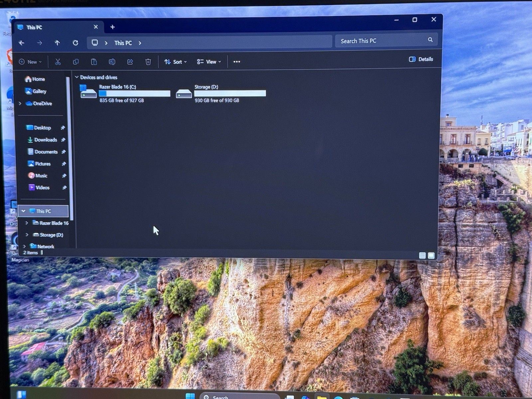The image size is (532, 399).
Task: Click the search magnifier icon
Action: (x=430, y=40)
